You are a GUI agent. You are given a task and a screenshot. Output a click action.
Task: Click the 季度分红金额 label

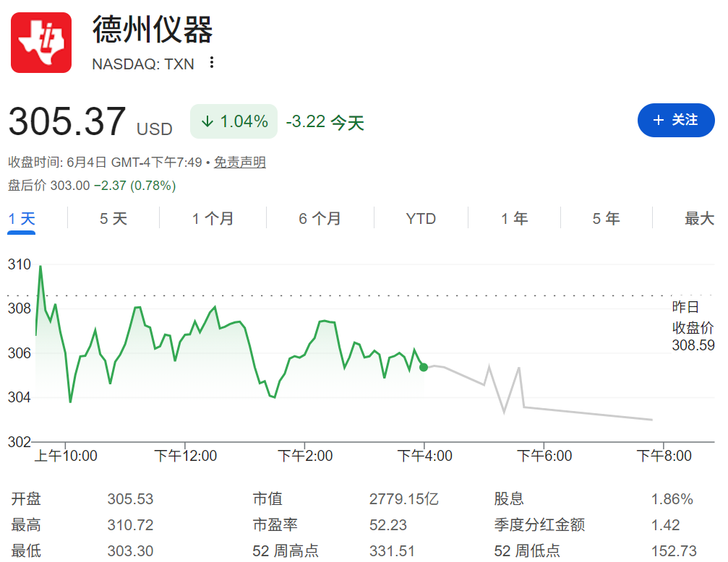click(x=539, y=525)
